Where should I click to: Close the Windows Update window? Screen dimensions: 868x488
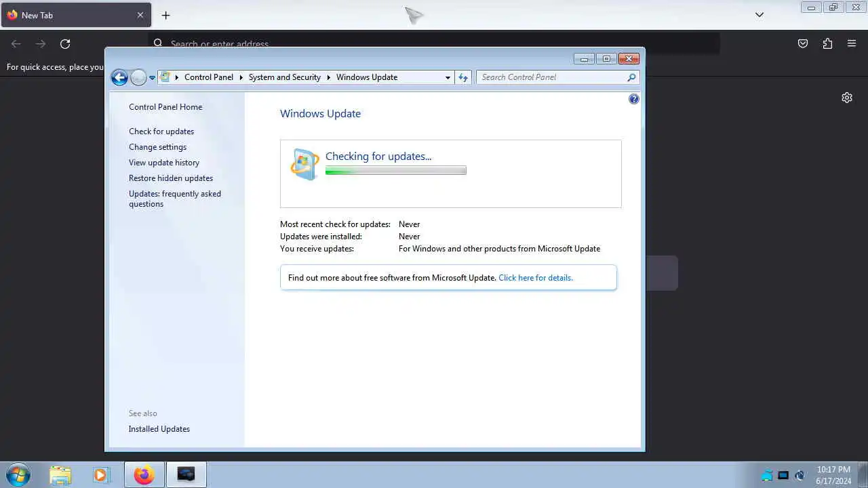tap(629, 59)
